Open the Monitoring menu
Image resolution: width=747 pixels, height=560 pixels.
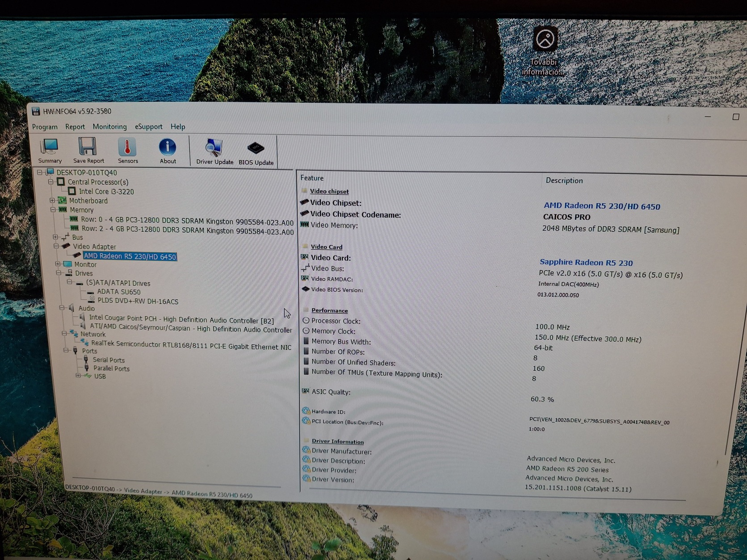coord(109,127)
